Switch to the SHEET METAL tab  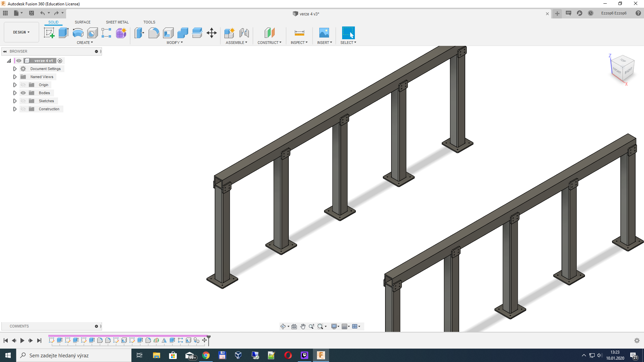click(x=117, y=22)
